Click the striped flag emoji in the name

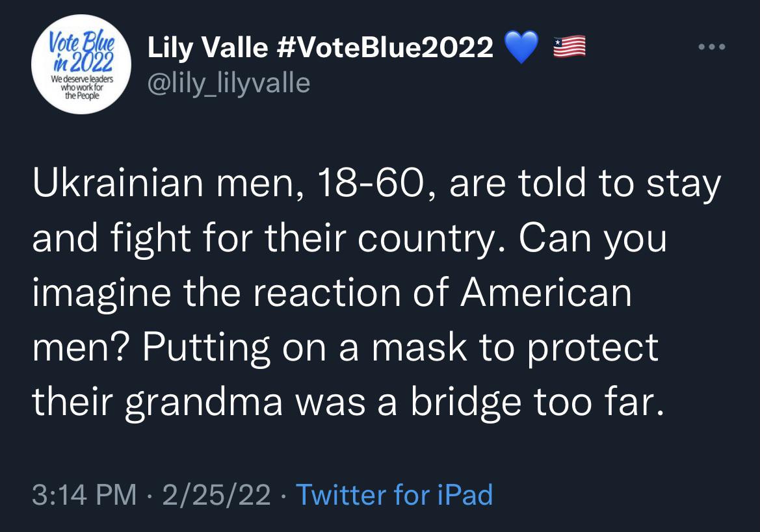pos(570,47)
